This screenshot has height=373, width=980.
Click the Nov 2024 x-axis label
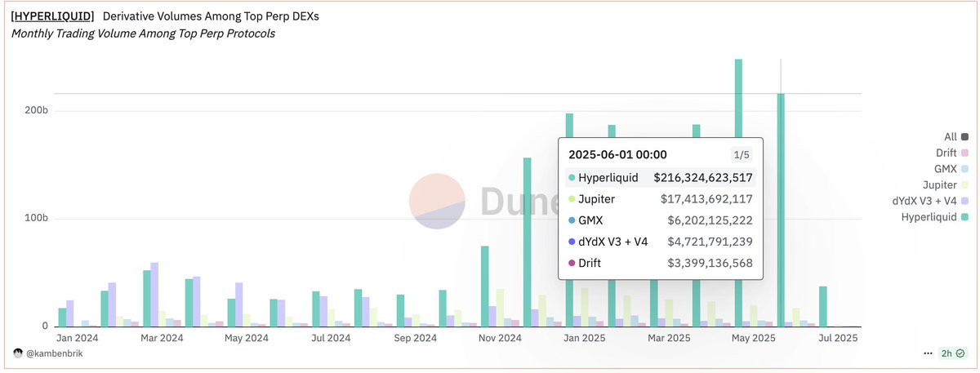pyautogui.click(x=499, y=337)
